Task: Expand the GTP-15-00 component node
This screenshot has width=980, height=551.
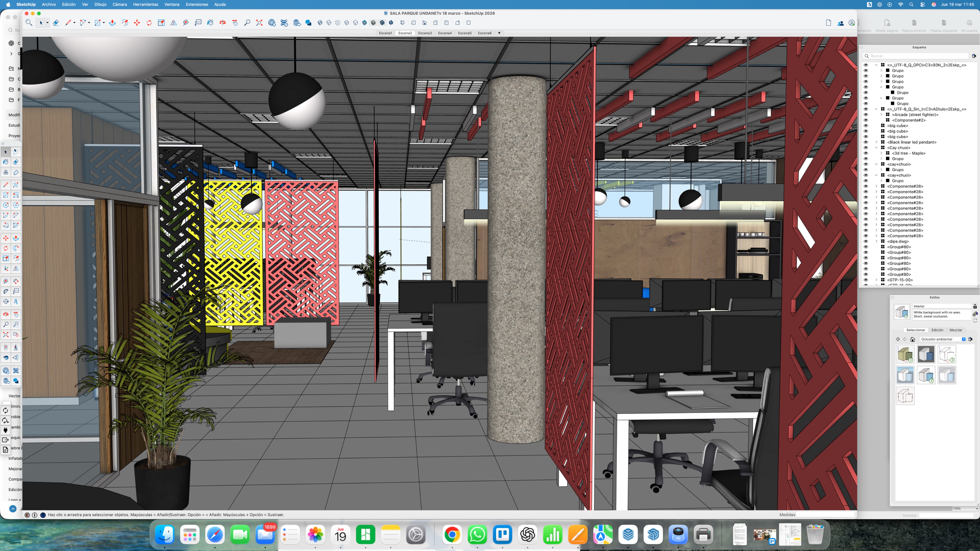Action: coord(876,280)
